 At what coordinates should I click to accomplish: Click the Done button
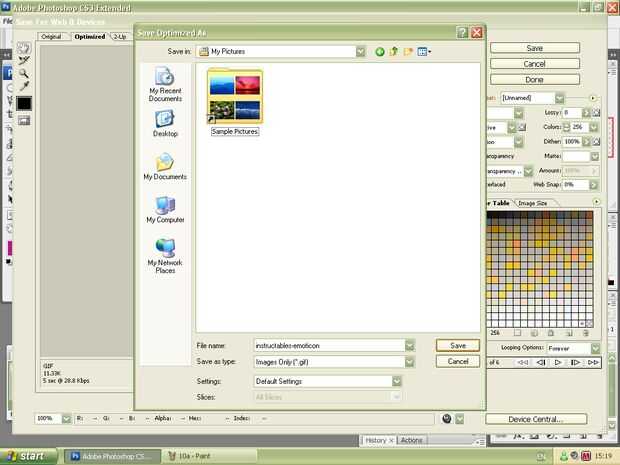click(535, 80)
